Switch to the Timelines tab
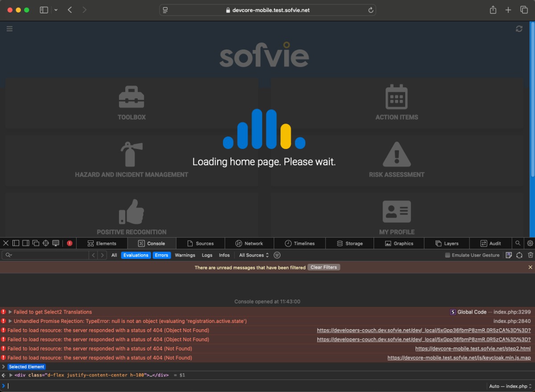Viewport: 535px width, 392px height. coord(300,243)
